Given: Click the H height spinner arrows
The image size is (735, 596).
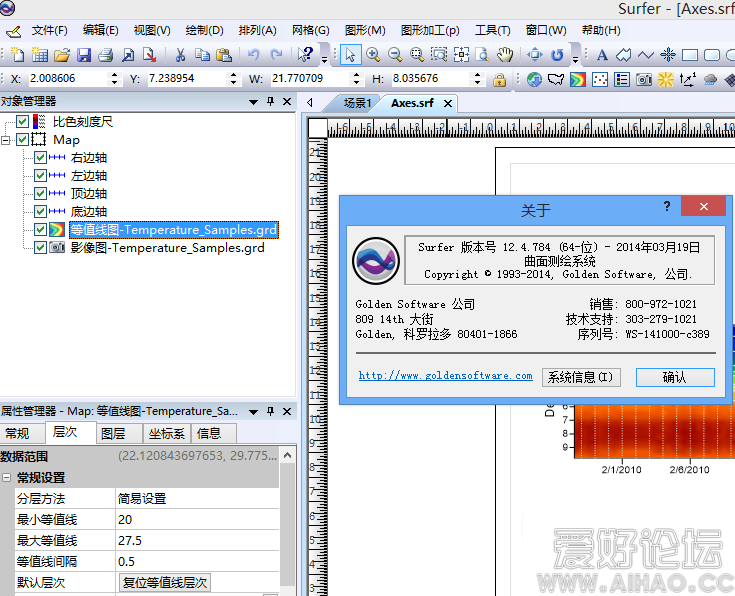Looking at the screenshot, I should click(478, 79).
